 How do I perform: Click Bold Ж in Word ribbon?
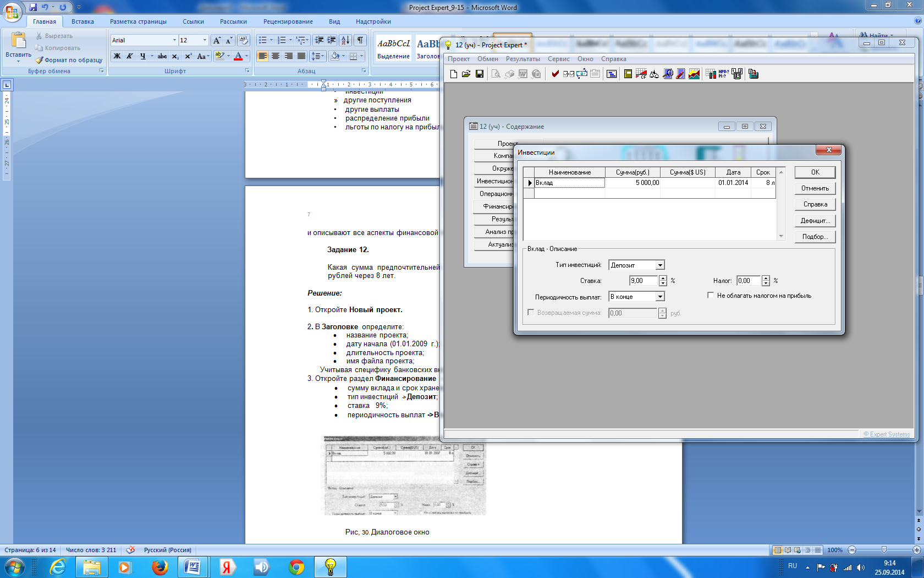pos(117,56)
